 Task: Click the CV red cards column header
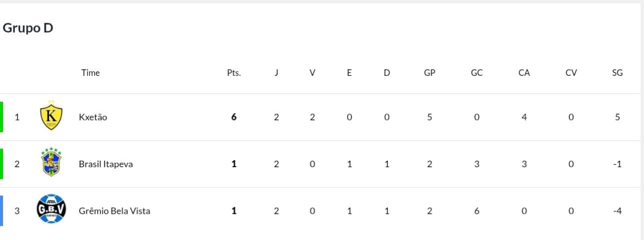click(571, 73)
